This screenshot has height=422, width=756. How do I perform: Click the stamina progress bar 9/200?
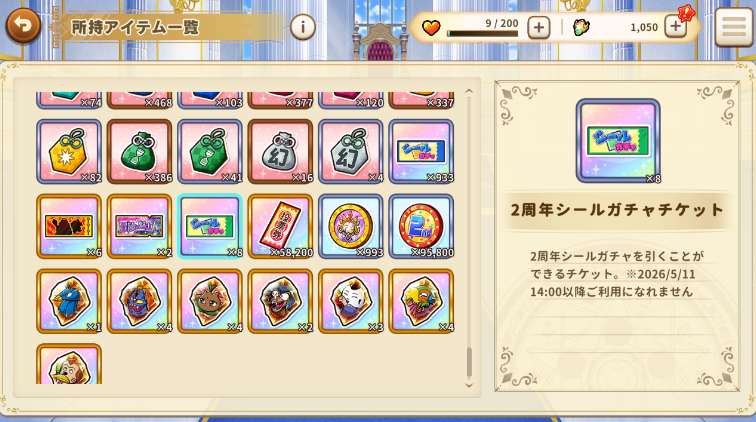(483, 34)
